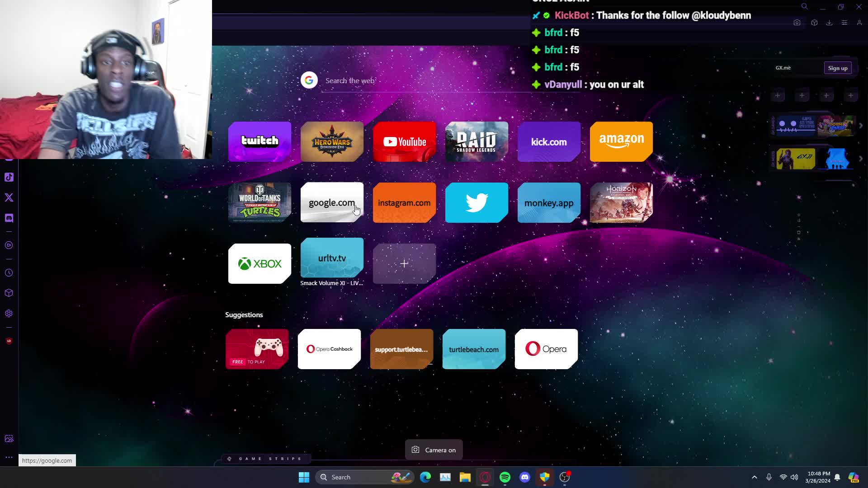868x488 pixels.
Task: Show hidden system tray icons chevron
Action: click(755, 477)
